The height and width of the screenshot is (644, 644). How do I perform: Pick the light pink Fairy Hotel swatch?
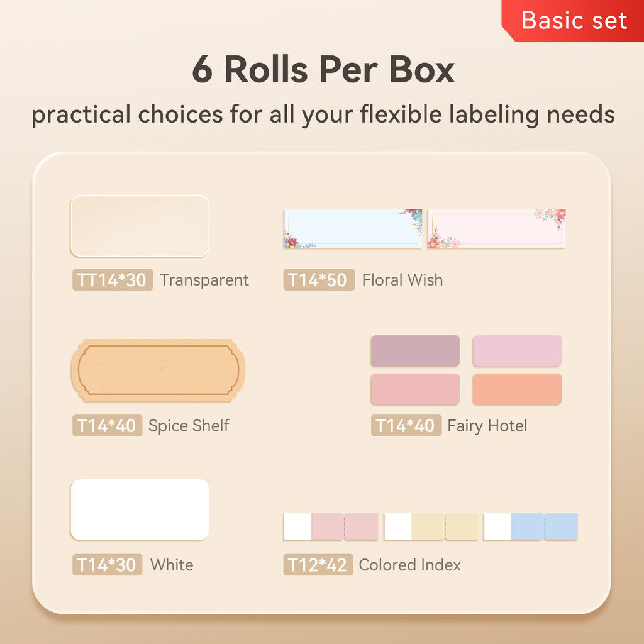pos(517,351)
